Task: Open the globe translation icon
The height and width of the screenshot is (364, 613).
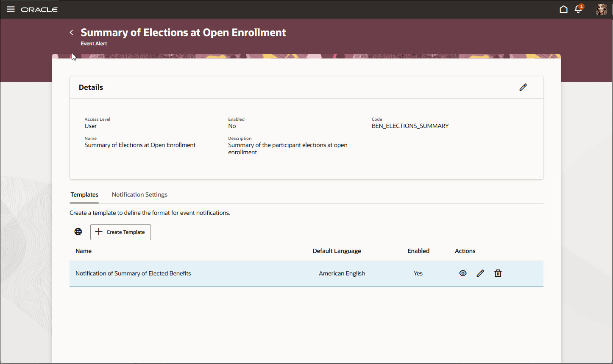Action: [x=78, y=232]
